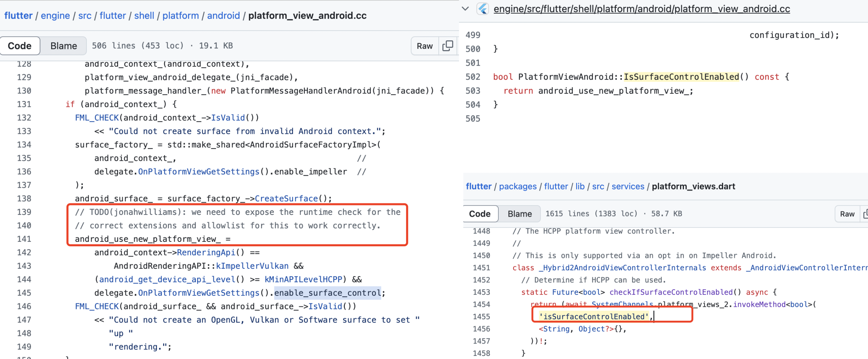Click FML_CHECK on line 132
Screen dimensions: 868x359
(97, 117)
